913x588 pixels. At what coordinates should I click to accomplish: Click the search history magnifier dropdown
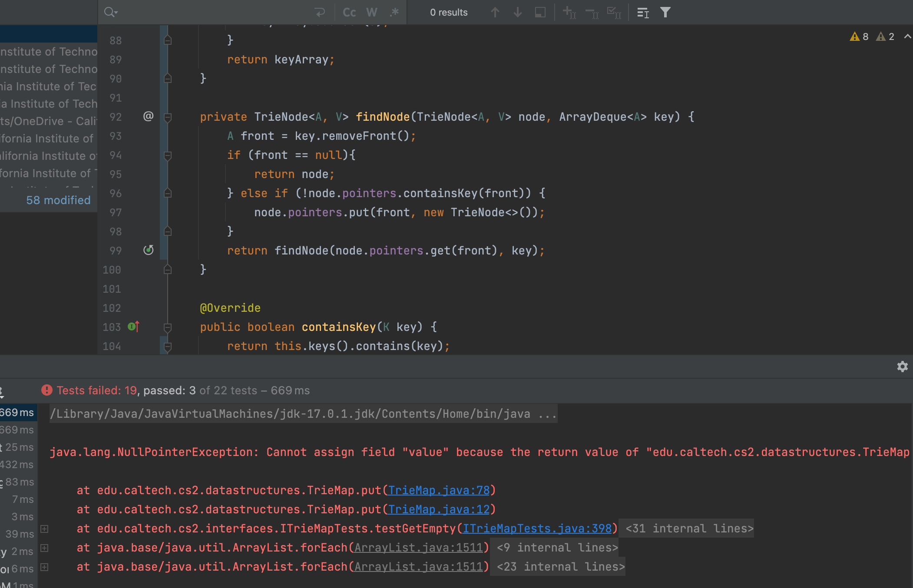[111, 12]
